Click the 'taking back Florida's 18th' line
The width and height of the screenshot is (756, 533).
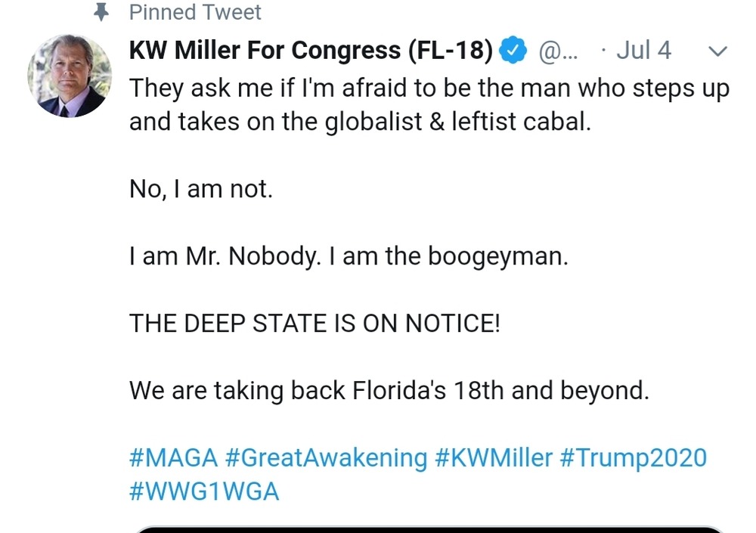(x=389, y=390)
